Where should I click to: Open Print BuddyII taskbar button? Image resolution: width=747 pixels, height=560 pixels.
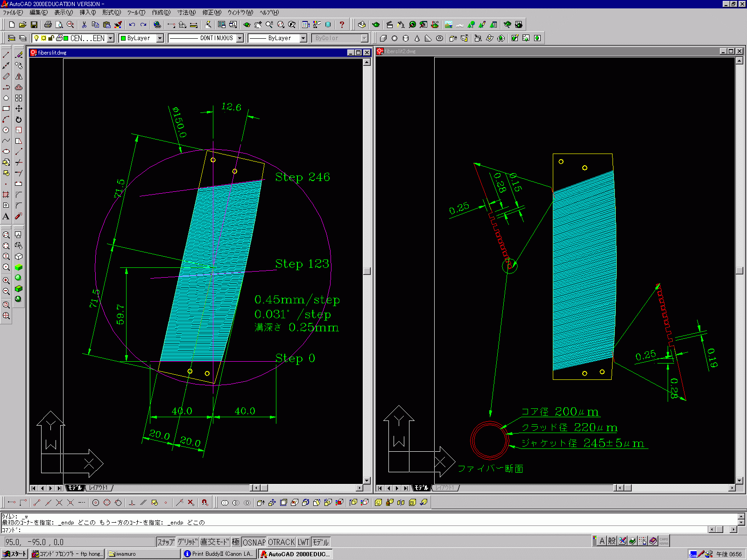click(218, 554)
